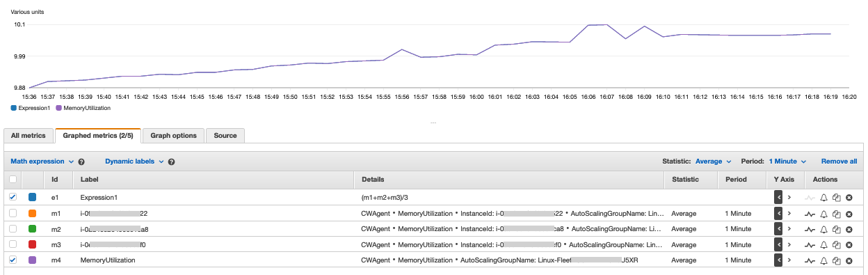The width and height of the screenshot is (868, 275).
Task: Check the m3 metric checkbox
Action: pyautogui.click(x=13, y=245)
